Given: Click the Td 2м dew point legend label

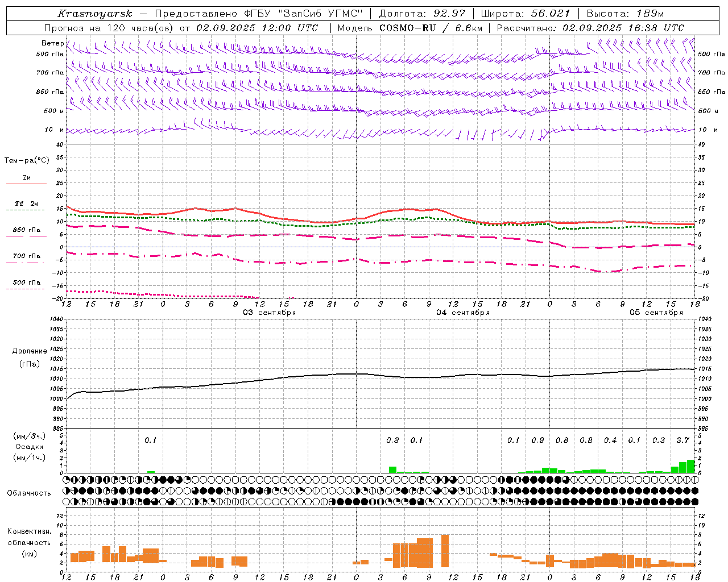Looking at the screenshot, I should click(x=26, y=203).
